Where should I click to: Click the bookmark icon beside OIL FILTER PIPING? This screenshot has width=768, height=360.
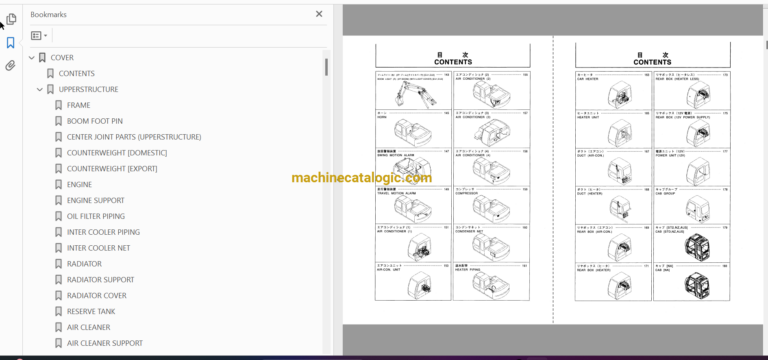tap(58, 216)
